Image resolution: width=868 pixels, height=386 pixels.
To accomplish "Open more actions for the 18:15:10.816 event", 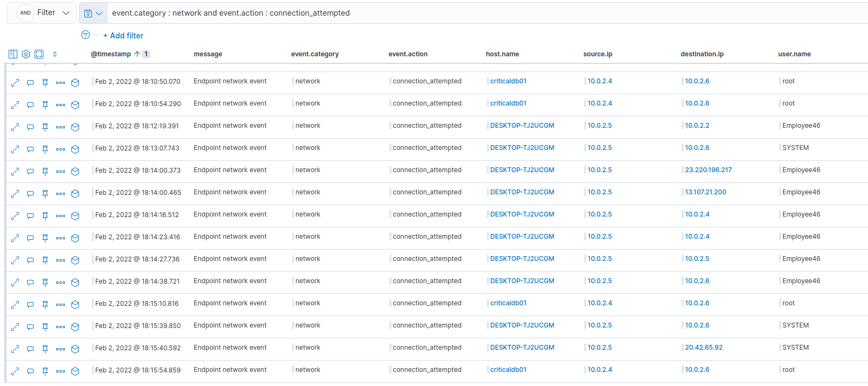I will (61, 305).
